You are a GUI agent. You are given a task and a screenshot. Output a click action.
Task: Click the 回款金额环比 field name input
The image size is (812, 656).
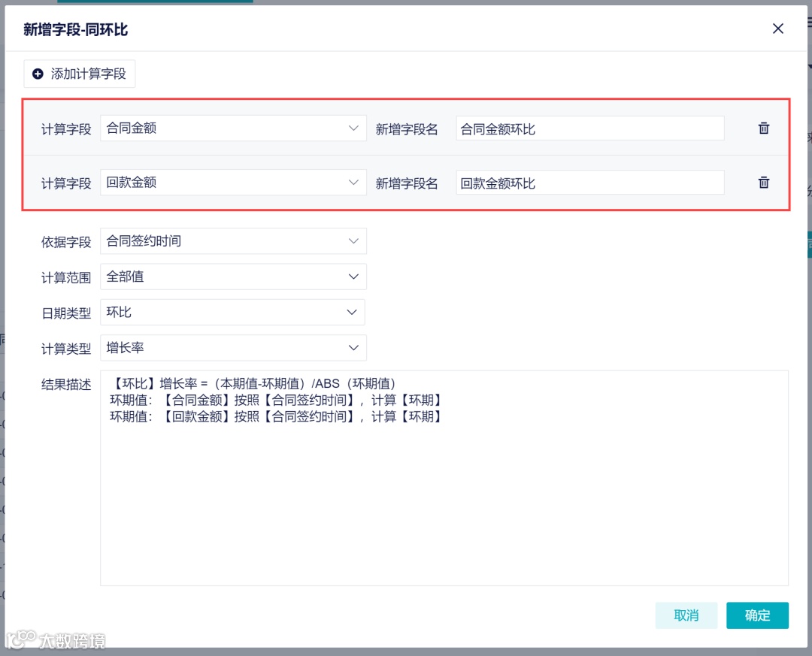click(x=589, y=182)
